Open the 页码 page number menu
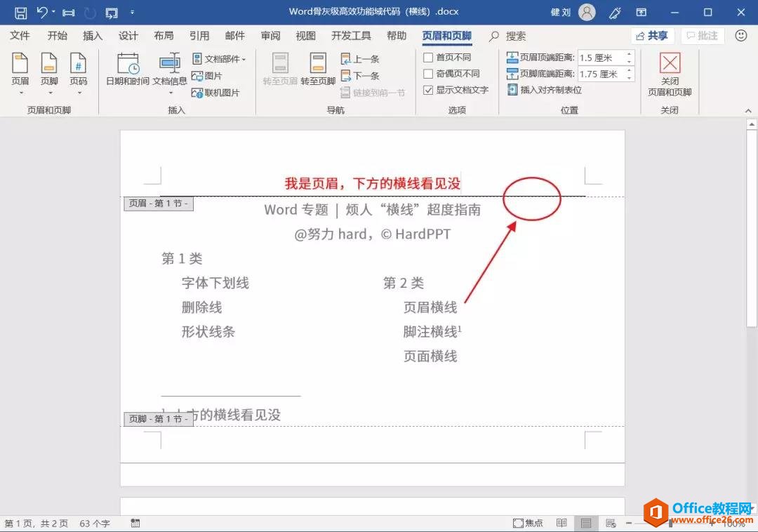Viewport: 758px width, 532px height. 79,73
